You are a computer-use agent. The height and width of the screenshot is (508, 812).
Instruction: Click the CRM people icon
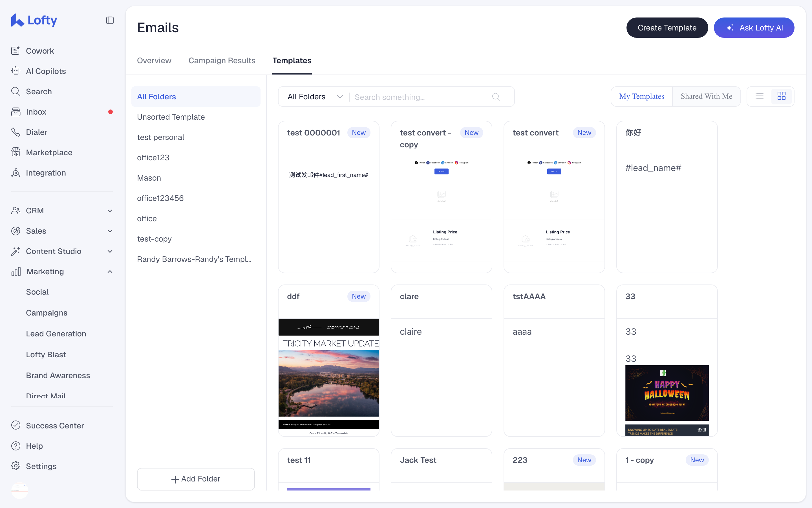(x=16, y=211)
